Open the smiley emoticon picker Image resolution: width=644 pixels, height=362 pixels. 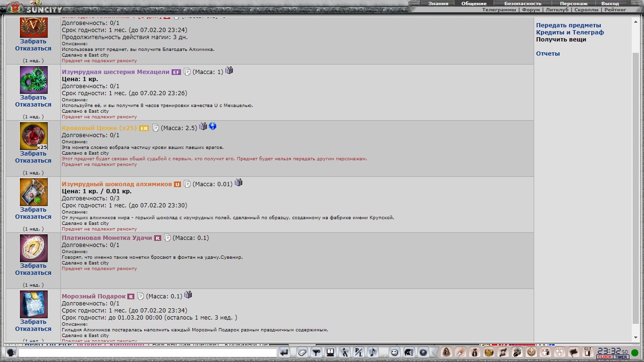point(395,353)
